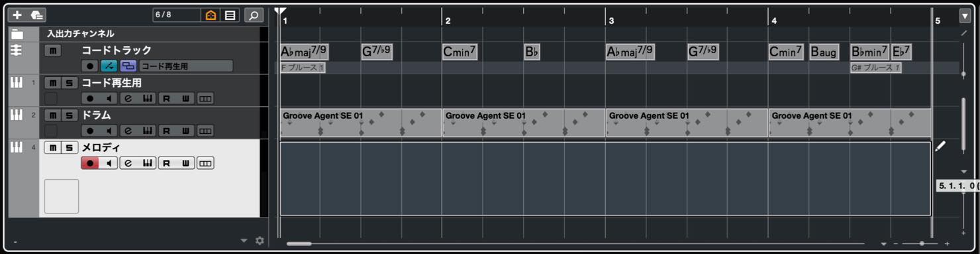This screenshot has height=254, width=980.
Task: Open the track search magnifier icon
Action: pos(254,15)
